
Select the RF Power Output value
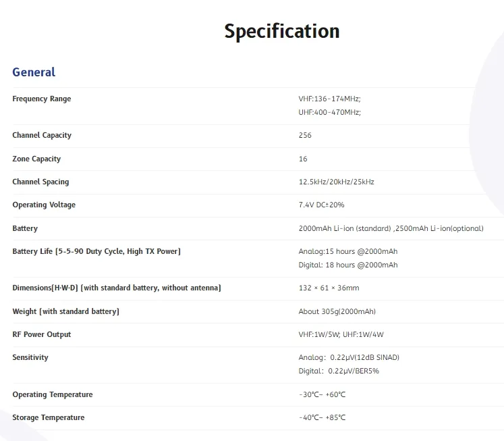pyautogui.click(x=341, y=334)
